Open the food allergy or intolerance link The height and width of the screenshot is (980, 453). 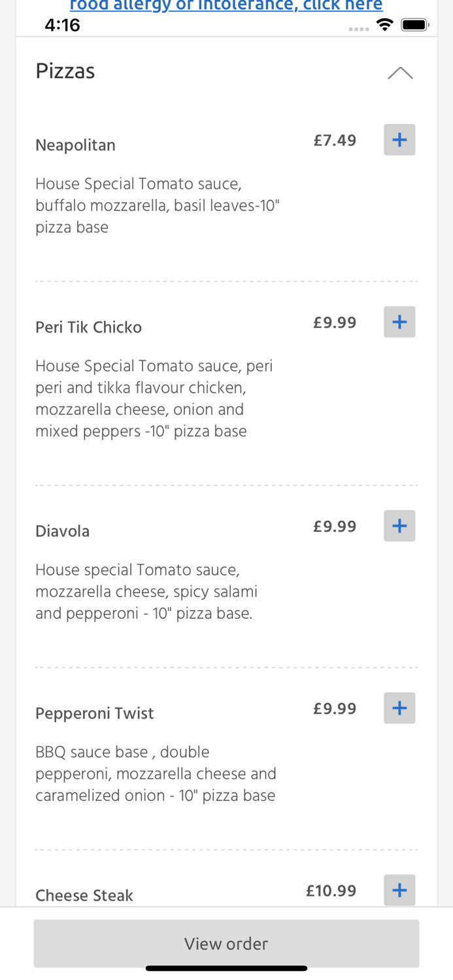coord(226,6)
